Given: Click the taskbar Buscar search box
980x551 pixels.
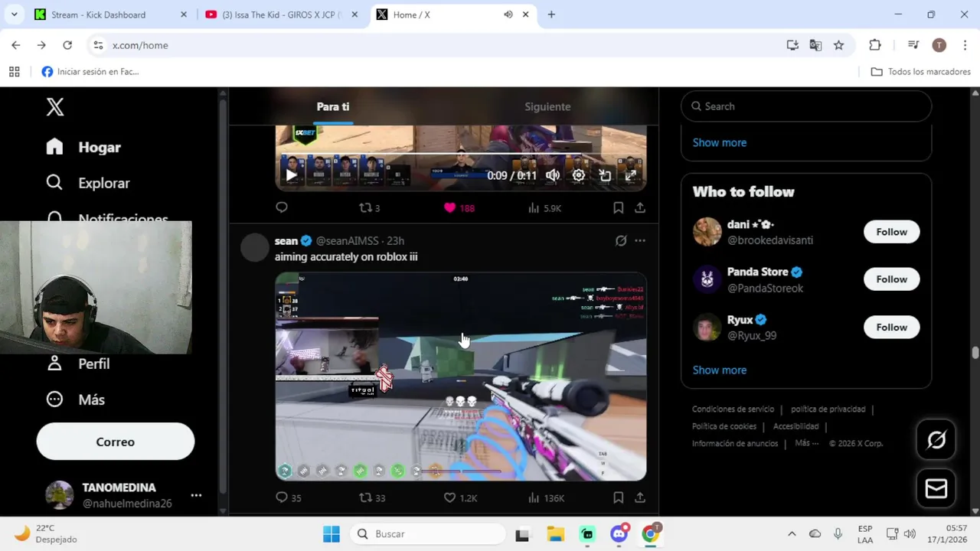Looking at the screenshot, I should (x=429, y=534).
